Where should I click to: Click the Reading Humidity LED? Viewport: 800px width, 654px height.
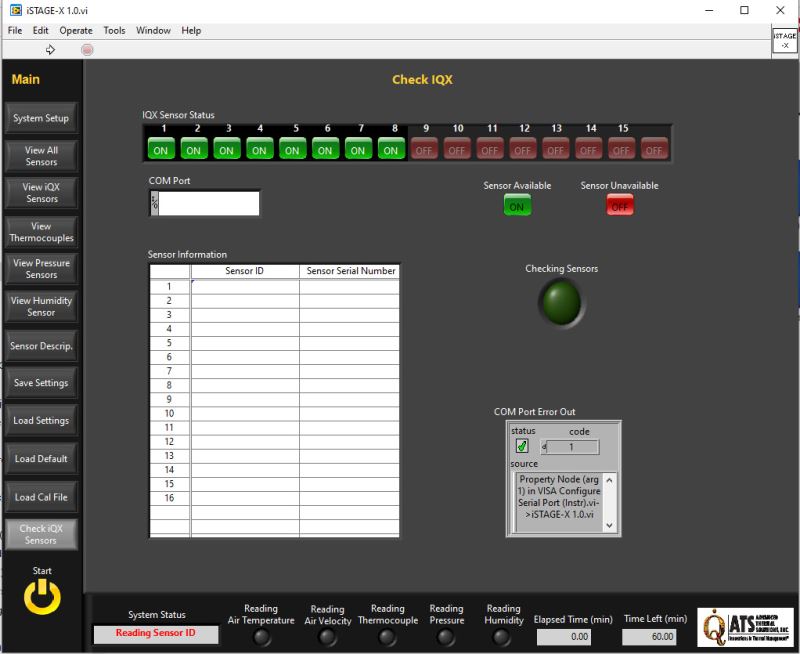[502, 637]
